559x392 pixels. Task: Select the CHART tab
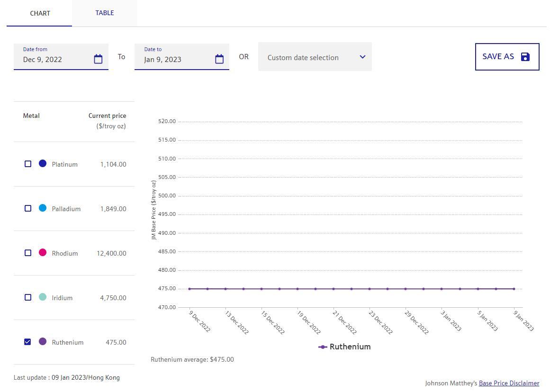[40, 13]
